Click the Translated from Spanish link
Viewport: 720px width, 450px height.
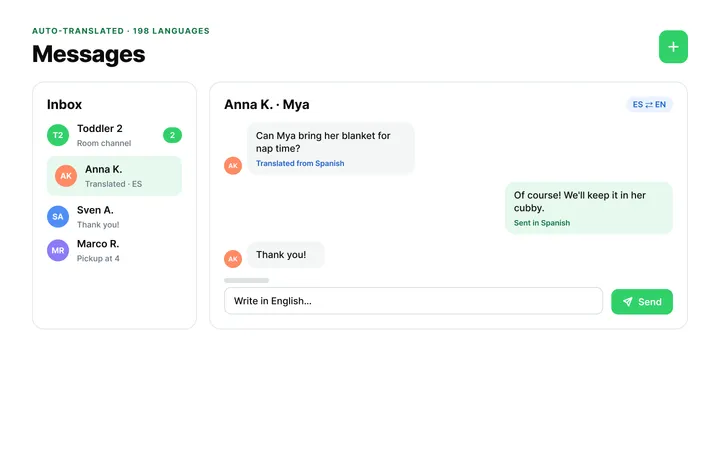click(300, 163)
